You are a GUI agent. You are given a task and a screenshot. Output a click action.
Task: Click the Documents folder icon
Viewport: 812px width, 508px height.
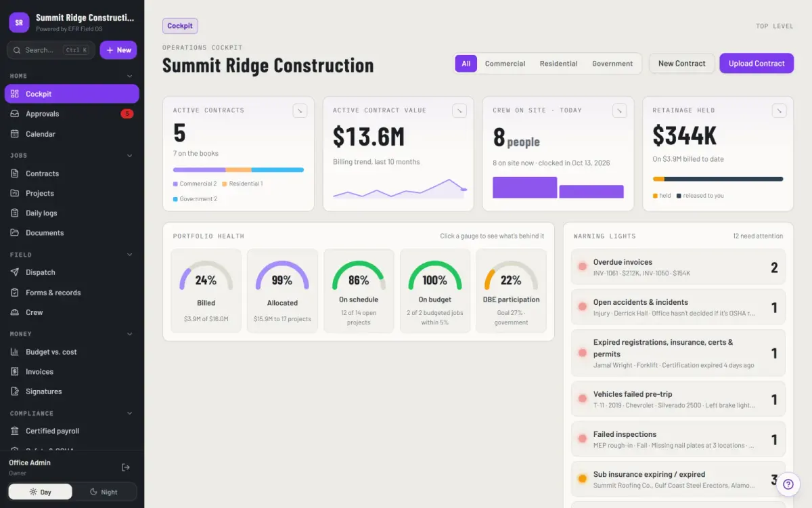15,232
